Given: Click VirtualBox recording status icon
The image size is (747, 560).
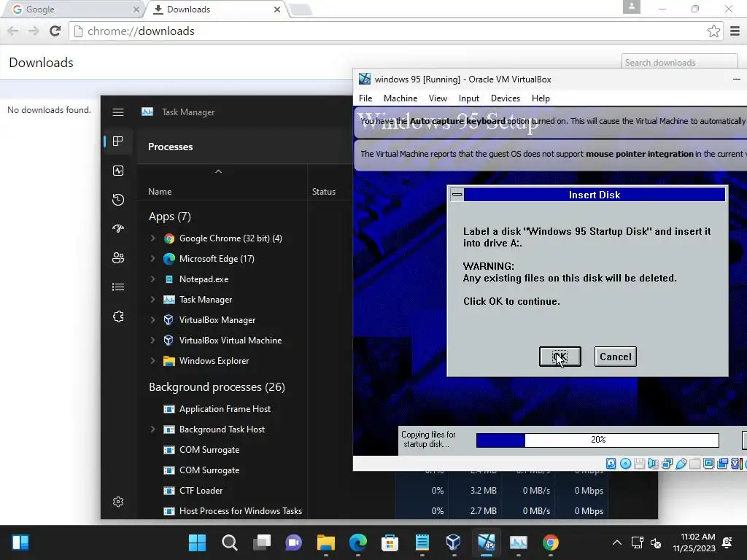Looking at the screenshot, I should pyautogui.click(x=722, y=463).
